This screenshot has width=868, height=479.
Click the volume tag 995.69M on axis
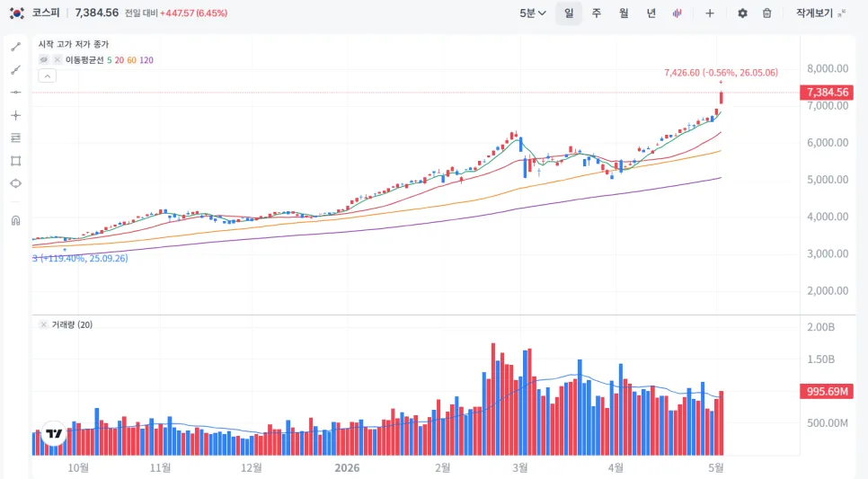[x=827, y=392]
